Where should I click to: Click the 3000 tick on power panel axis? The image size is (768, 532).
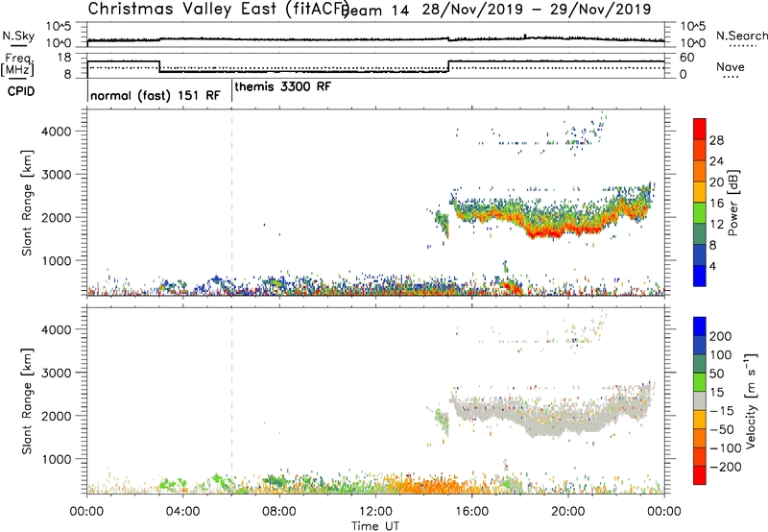point(57,175)
